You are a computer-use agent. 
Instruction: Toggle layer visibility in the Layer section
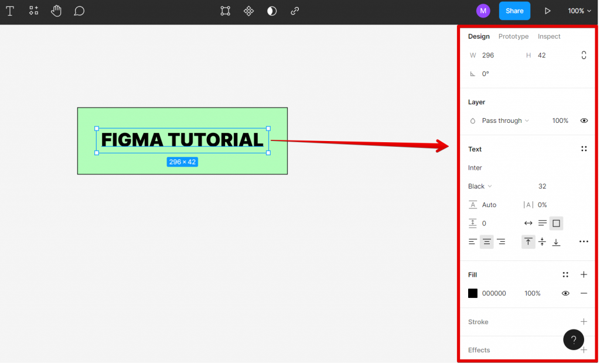click(584, 121)
